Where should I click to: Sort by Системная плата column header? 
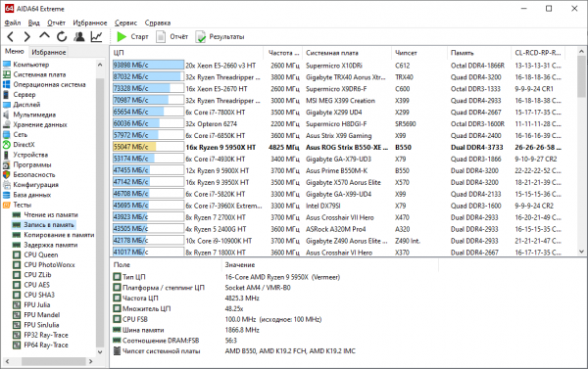click(x=347, y=53)
